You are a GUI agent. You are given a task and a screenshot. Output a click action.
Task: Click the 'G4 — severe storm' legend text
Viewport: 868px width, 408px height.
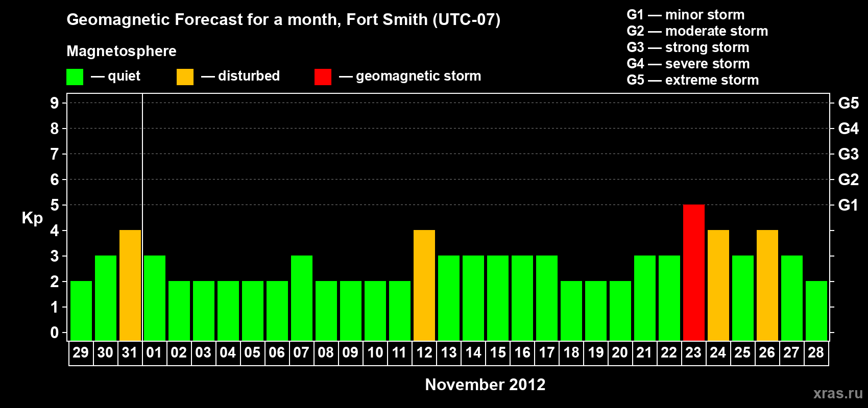coord(688,64)
